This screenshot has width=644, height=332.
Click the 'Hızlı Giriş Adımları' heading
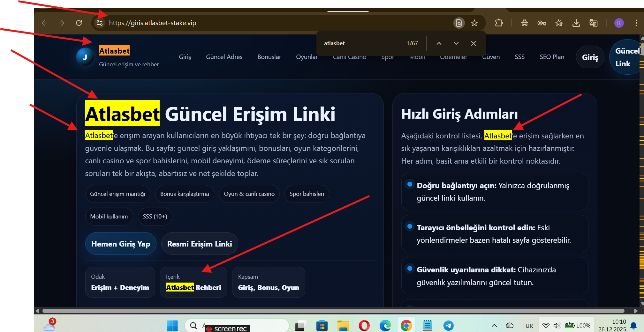[x=459, y=114]
